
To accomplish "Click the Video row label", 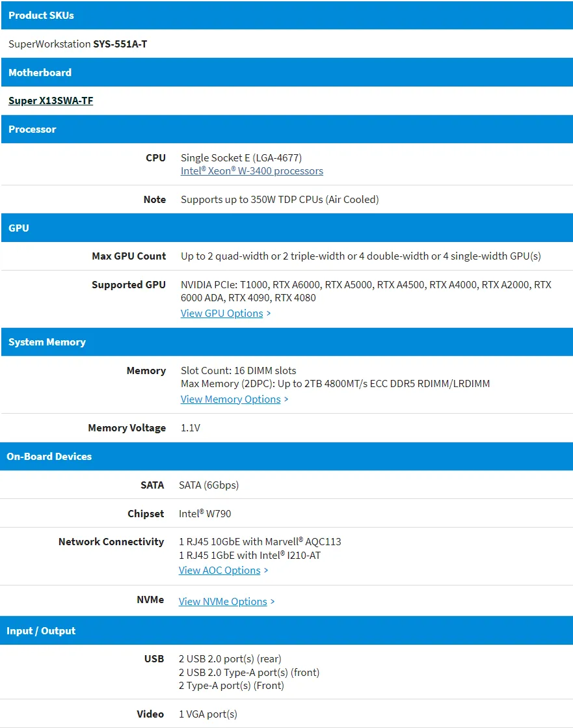I will coord(150,714).
